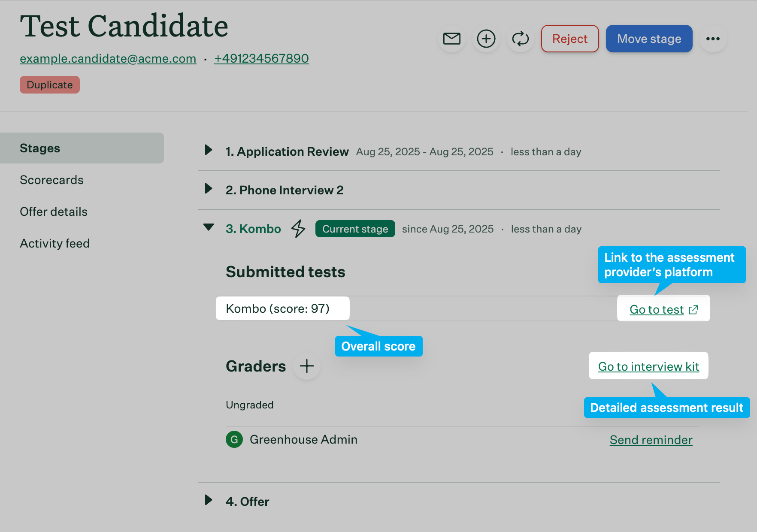Open the three-dots more options menu

pyautogui.click(x=713, y=39)
